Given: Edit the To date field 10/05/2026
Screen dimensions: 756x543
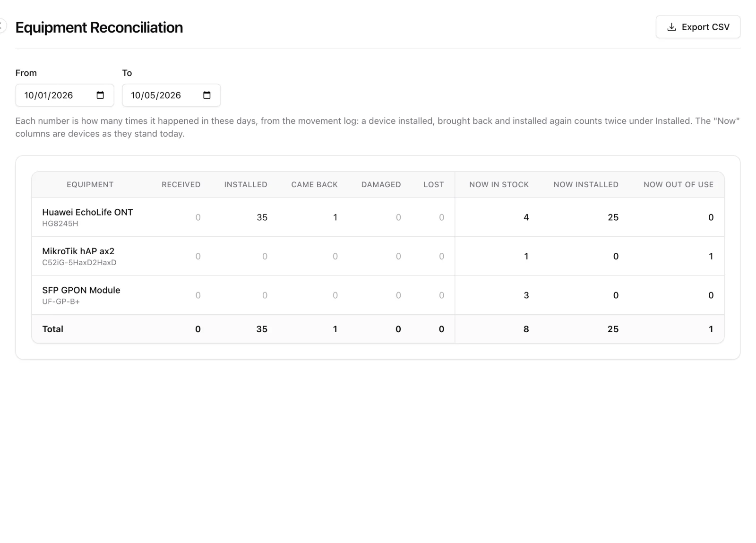Looking at the screenshot, I should (x=171, y=95).
